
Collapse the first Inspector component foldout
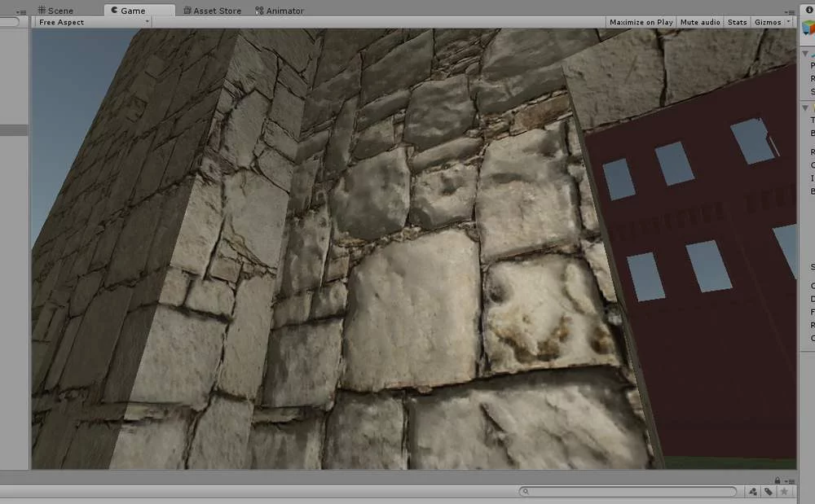(805, 53)
